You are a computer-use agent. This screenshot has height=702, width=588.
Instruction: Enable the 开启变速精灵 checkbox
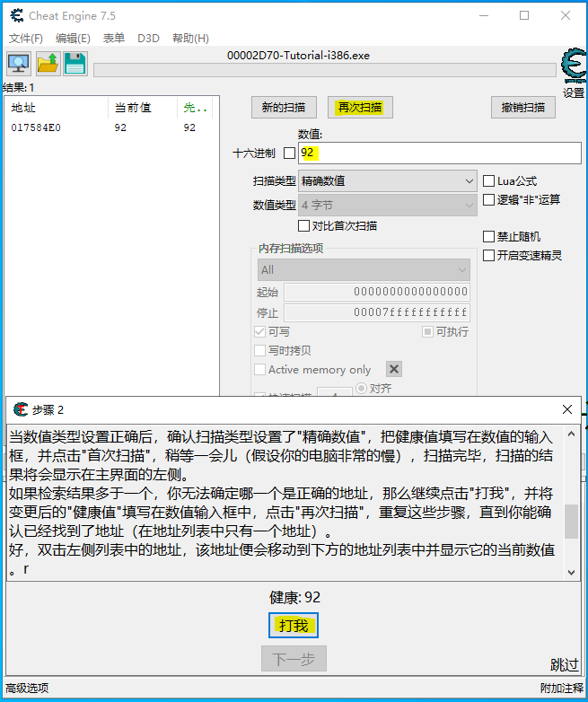(488, 255)
